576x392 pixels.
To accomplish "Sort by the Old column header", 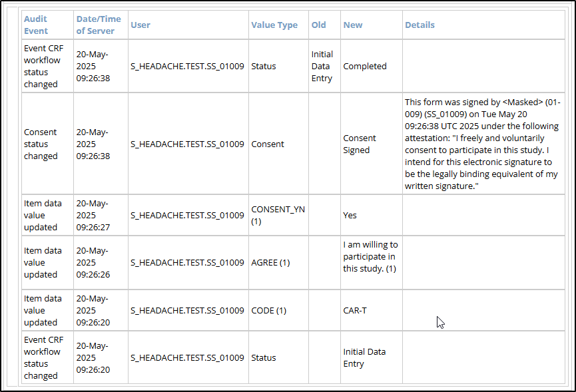I will [319, 24].
